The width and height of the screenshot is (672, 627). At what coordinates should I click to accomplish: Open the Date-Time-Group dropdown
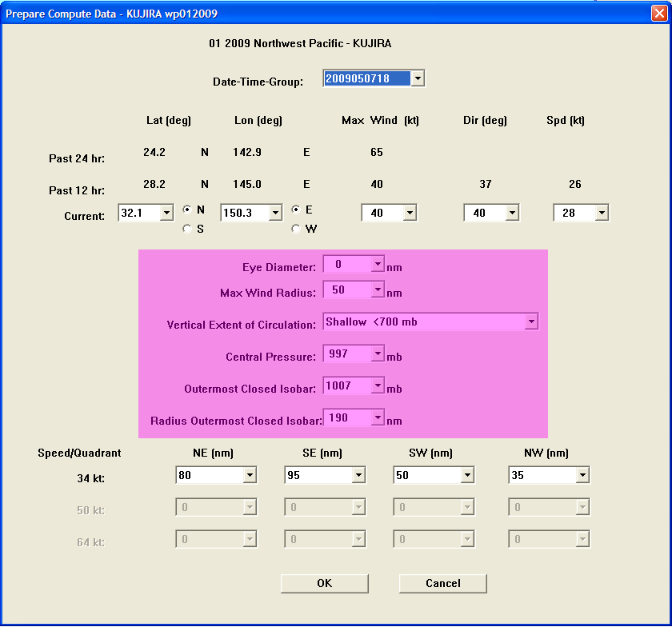pyautogui.click(x=418, y=78)
